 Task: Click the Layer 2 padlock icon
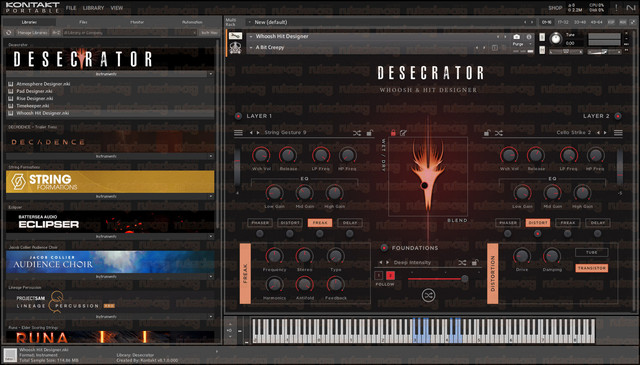click(x=487, y=133)
